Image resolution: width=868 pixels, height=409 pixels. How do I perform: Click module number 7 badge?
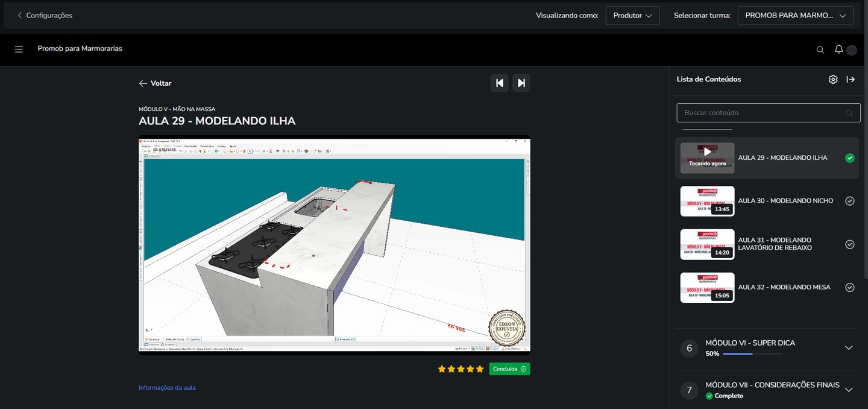pos(690,390)
